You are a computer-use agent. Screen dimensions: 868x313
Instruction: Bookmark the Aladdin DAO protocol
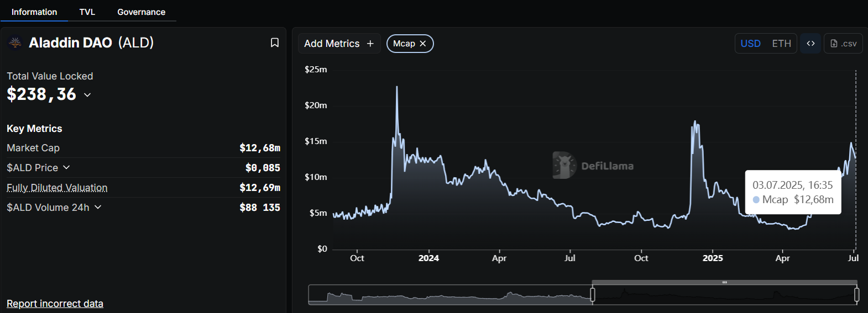point(274,43)
